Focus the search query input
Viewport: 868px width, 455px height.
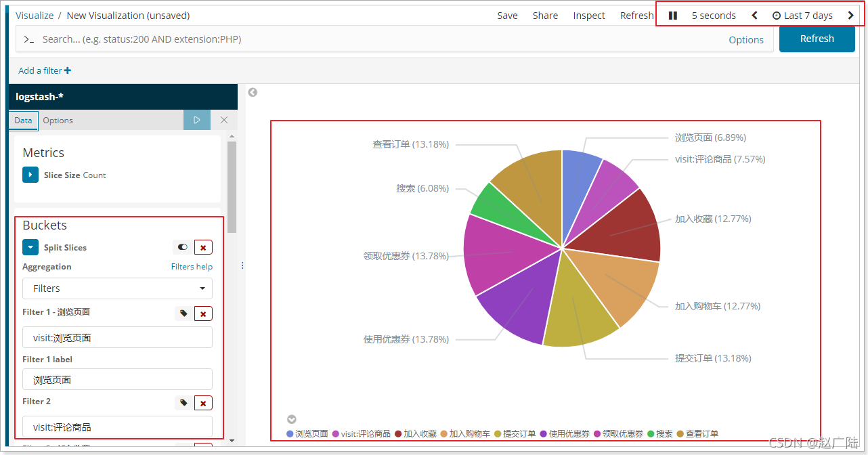[x=379, y=39]
